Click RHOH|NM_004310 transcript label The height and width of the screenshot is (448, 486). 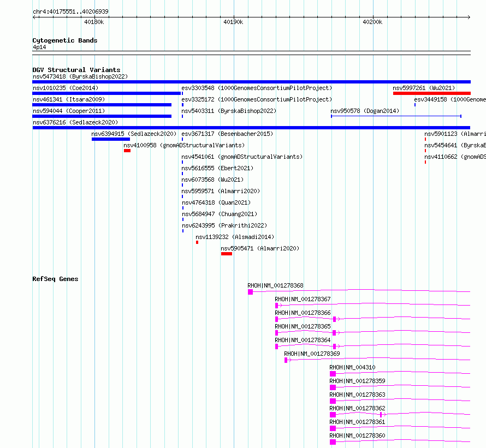(352, 367)
